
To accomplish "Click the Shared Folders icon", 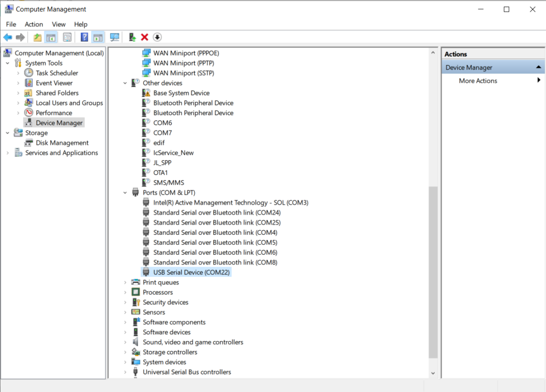I will pyautogui.click(x=28, y=93).
